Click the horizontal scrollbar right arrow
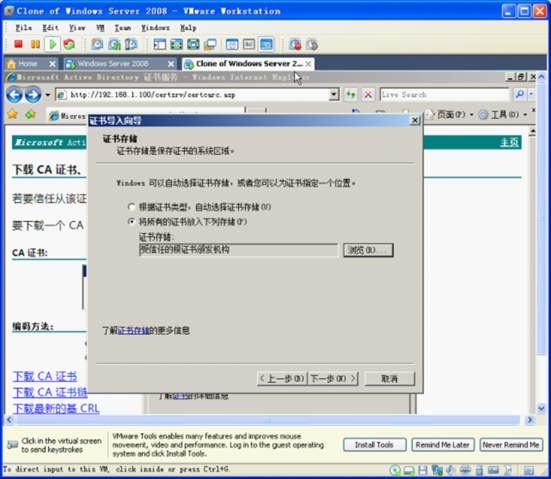The width and height of the screenshot is (551, 479). tap(529, 420)
